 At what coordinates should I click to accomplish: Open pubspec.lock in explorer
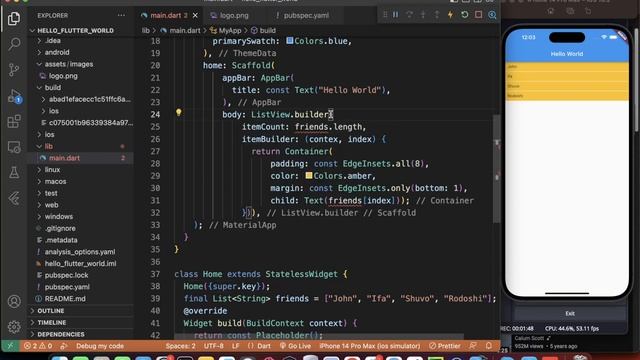(x=66, y=275)
